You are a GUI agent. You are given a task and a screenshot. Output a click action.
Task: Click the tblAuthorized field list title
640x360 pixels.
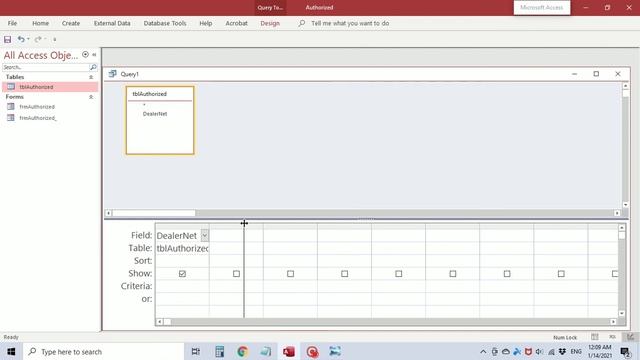coord(149,94)
